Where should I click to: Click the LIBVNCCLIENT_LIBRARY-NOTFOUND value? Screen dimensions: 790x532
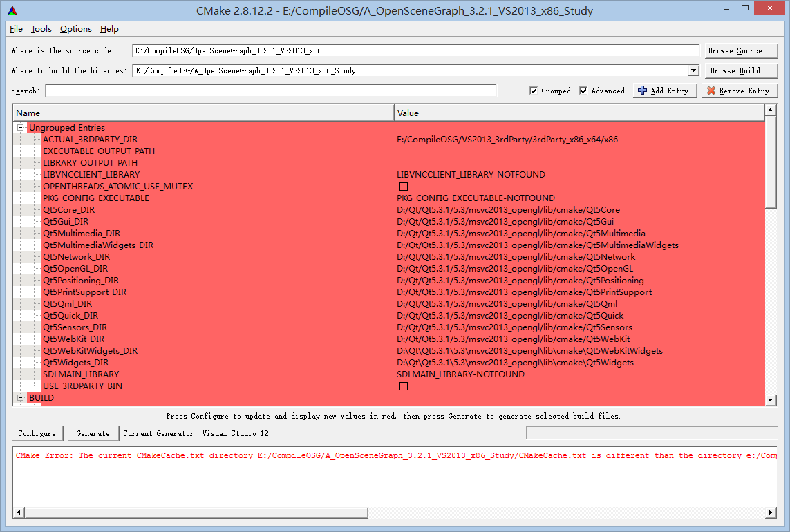point(471,175)
